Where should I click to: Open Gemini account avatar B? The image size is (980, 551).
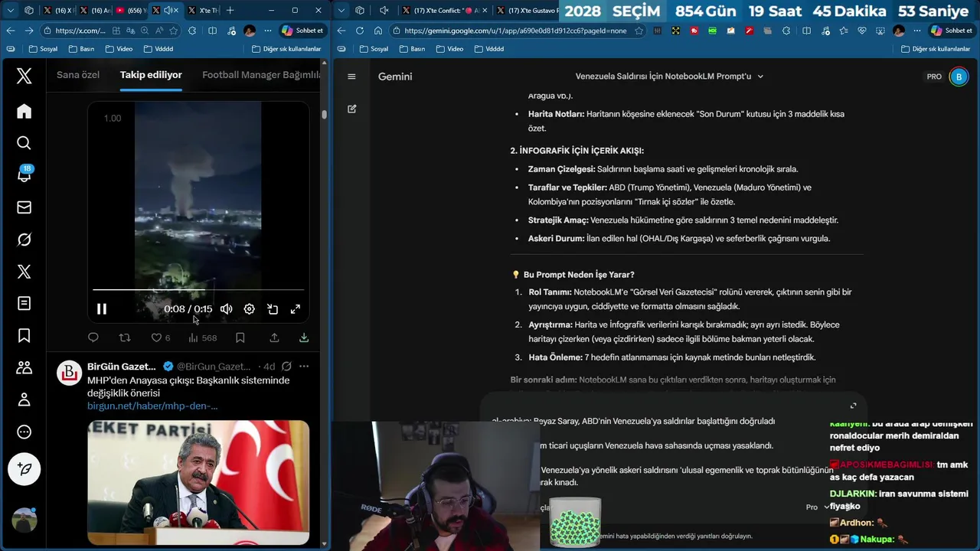click(959, 77)
